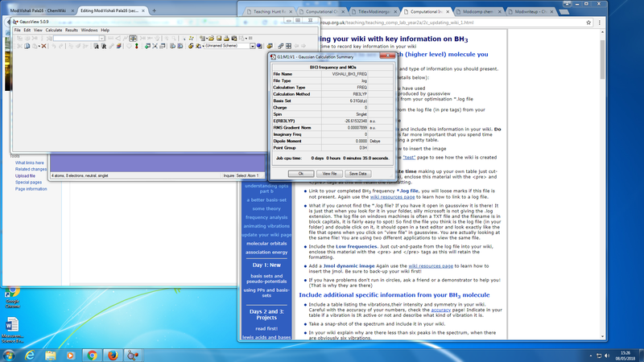Open the Edit menu in GaussView
644x362 pixels.
[27, 30]
